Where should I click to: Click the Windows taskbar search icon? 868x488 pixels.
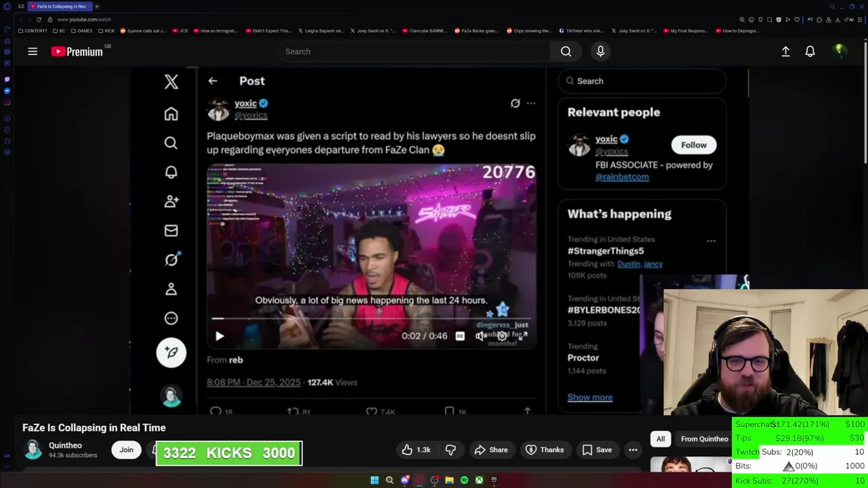(x=389, y=481)
